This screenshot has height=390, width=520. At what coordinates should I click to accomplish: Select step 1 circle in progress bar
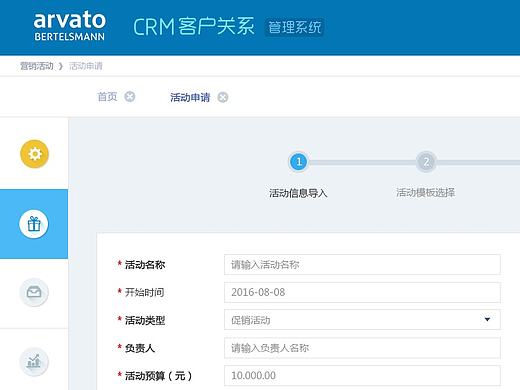[x=299, y=162]
